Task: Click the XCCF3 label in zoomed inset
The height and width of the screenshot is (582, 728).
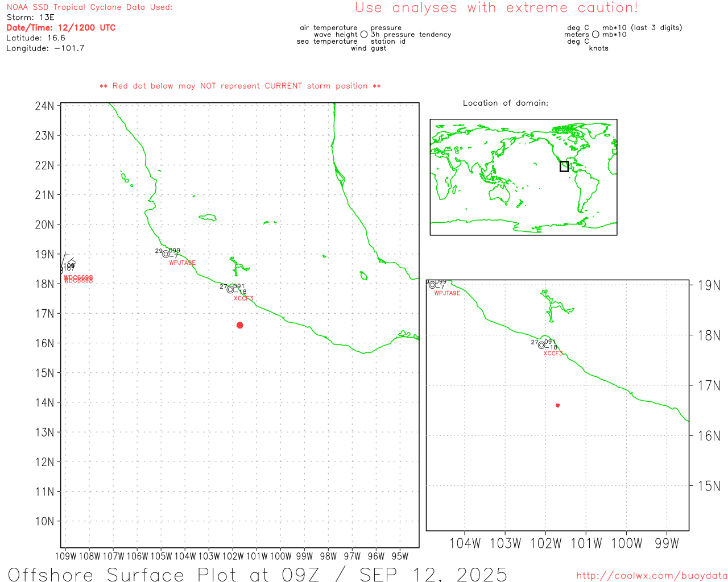Action: (553, 354)
